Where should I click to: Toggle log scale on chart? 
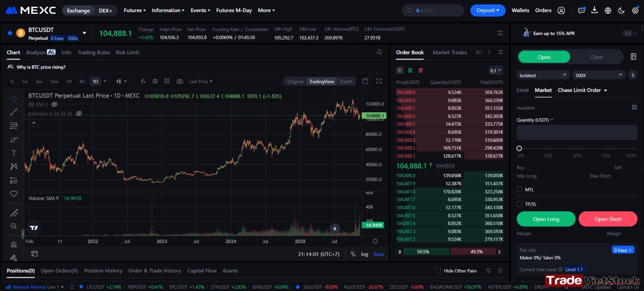[x=364, y=254]
